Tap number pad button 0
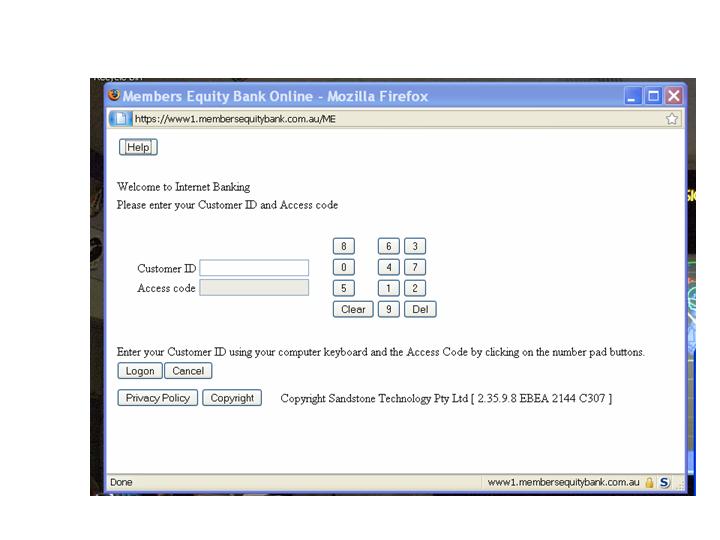The height and width of the screenshot is (540, 720). click(x=343, y=267)
